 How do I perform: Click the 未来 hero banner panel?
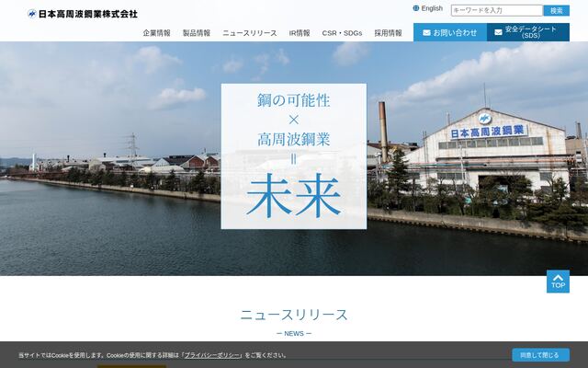[x=294, y=156]
